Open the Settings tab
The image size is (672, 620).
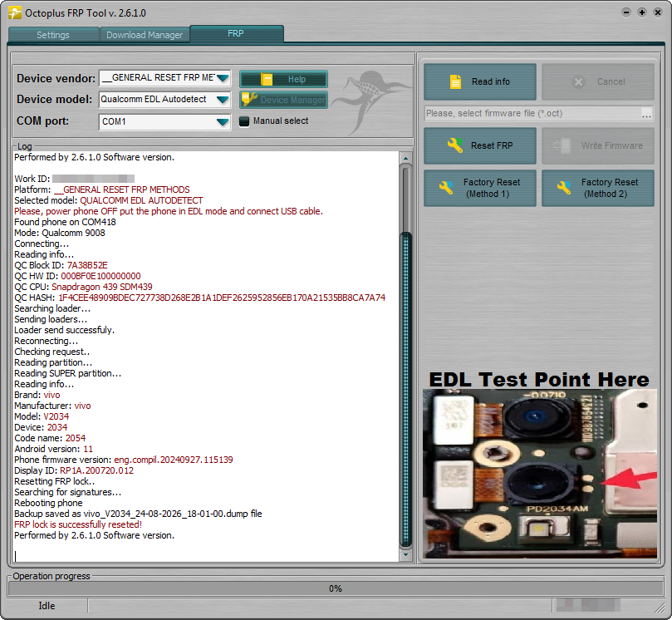53,35
